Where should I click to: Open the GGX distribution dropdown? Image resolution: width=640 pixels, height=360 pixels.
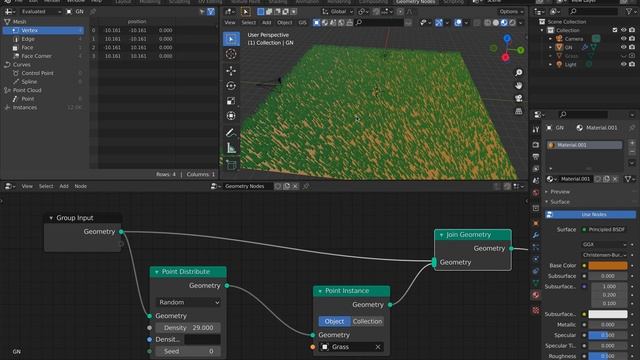[604, 244]
